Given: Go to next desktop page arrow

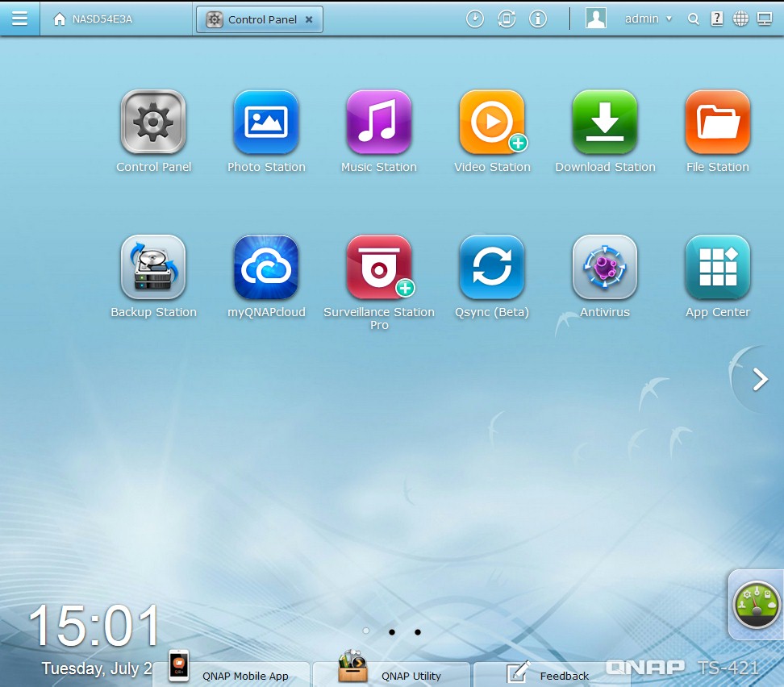Looking at the screenshot, I should [x=760, y=380].
